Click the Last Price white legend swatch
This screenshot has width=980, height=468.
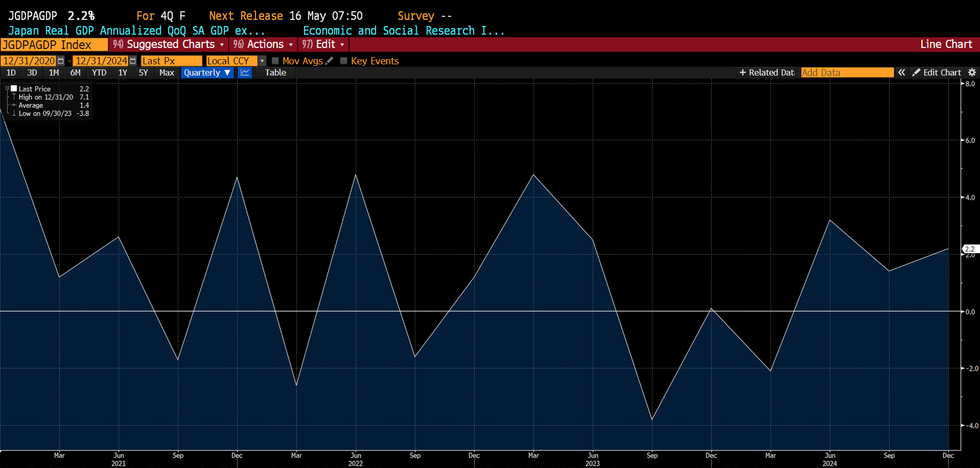click(14, 89)
